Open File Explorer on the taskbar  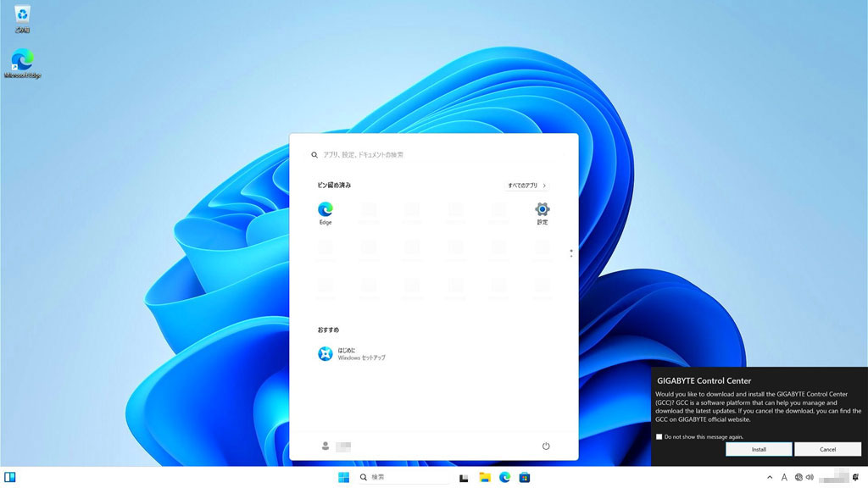tap(485, 478)
